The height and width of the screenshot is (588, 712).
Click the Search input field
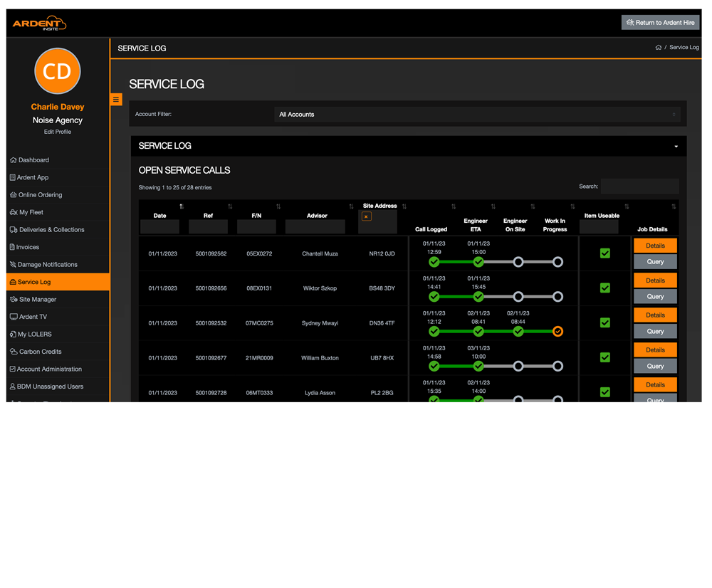coord(640,187)
